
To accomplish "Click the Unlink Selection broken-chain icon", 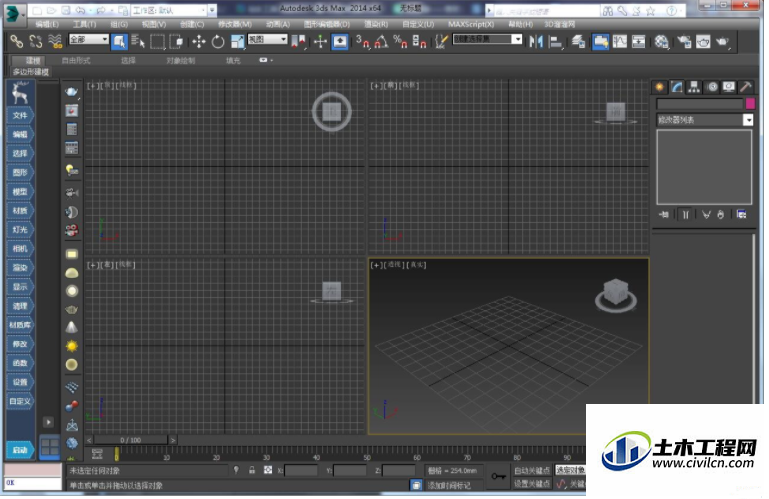I will pyautogui.click(x=36, y=42).
